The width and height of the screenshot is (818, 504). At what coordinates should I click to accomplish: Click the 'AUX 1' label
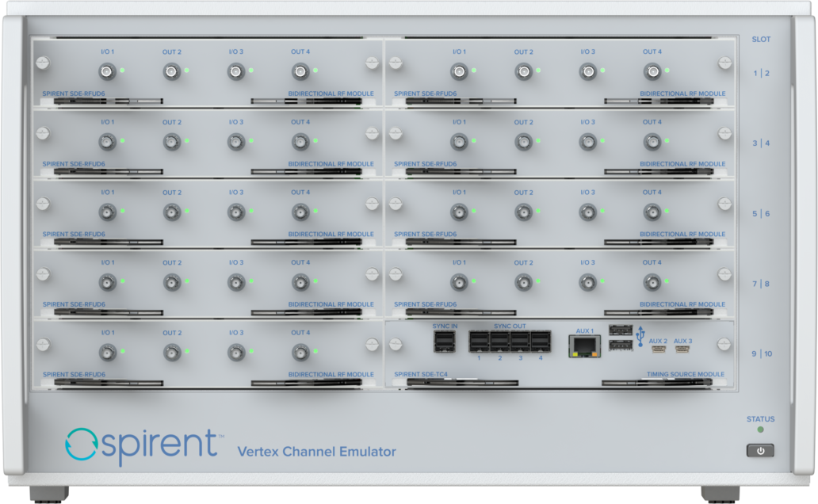(x=584, y=330)
